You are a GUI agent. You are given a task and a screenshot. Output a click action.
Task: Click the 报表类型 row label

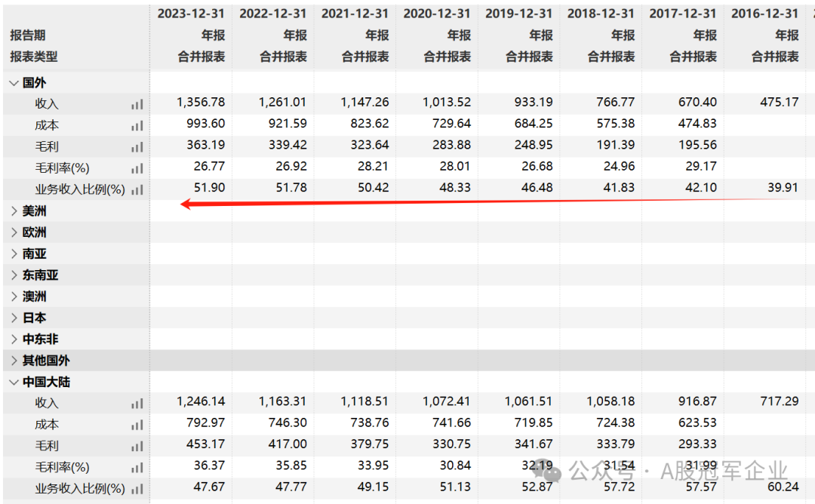click(34, 57)
